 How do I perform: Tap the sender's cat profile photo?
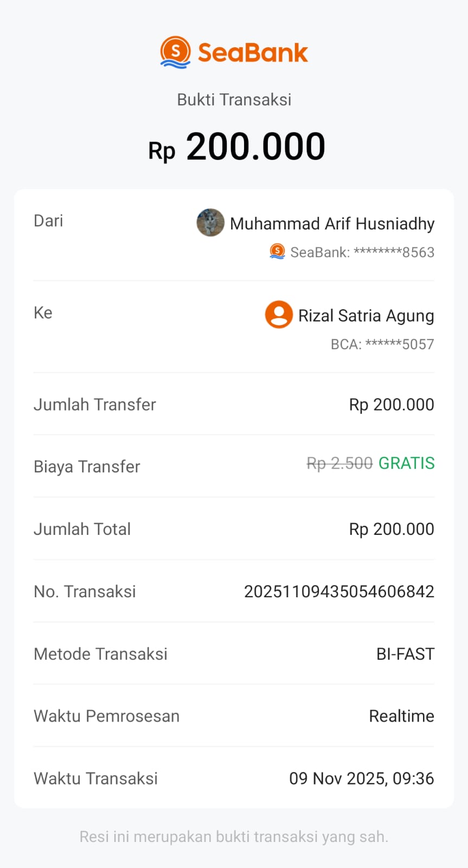tap(210, 222)
